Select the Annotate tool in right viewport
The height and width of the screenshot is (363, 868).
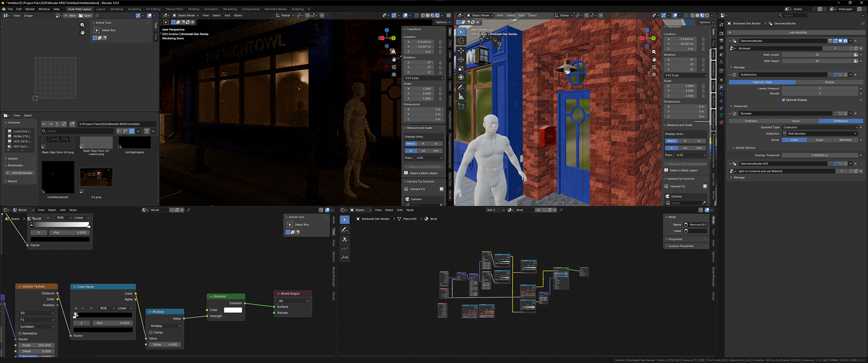pyautogui.click(x=461, y=87)
